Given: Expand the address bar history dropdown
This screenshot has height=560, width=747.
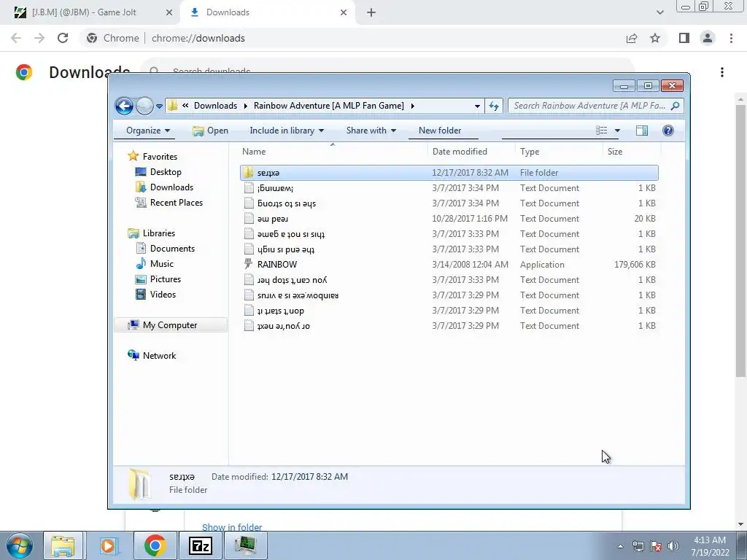Looking at the screenshot, I should [x=477, y=106].
